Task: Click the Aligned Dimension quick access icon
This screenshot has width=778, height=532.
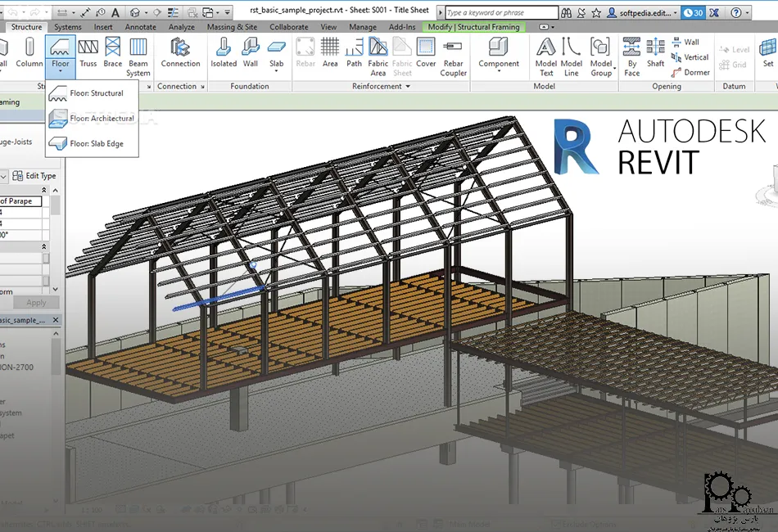Action: 87,12
